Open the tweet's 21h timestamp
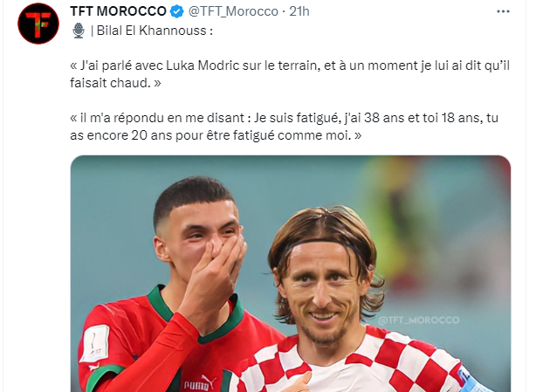The image size is (543, 392). 299,11
